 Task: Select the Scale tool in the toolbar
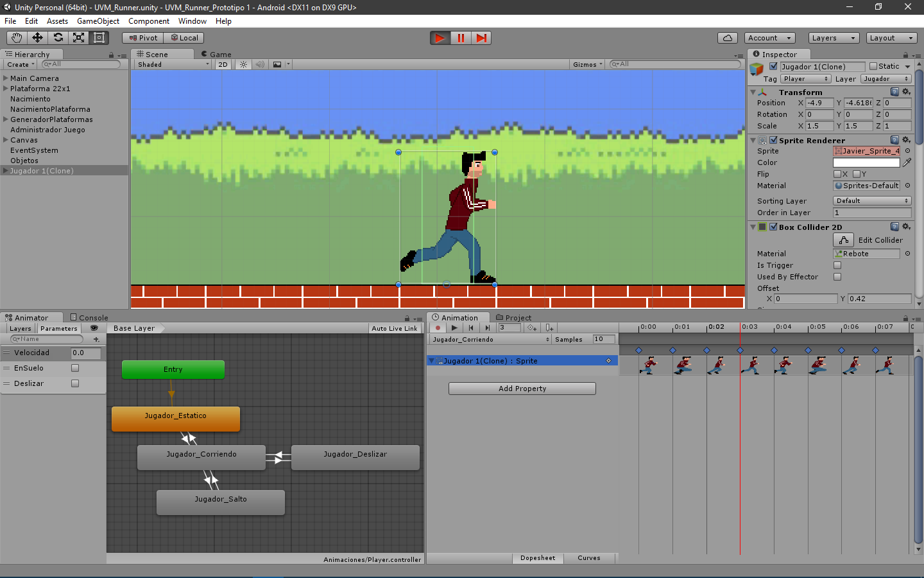[x=78, y=38]
